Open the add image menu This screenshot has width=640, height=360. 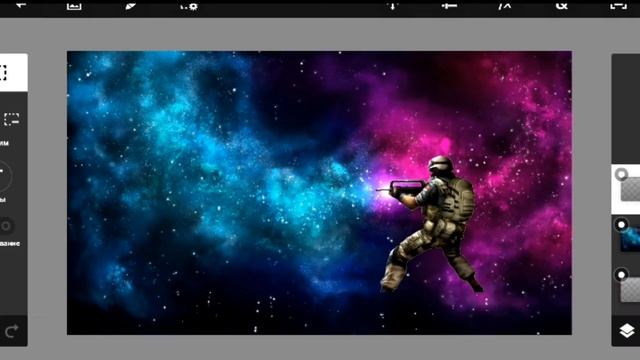74,6
